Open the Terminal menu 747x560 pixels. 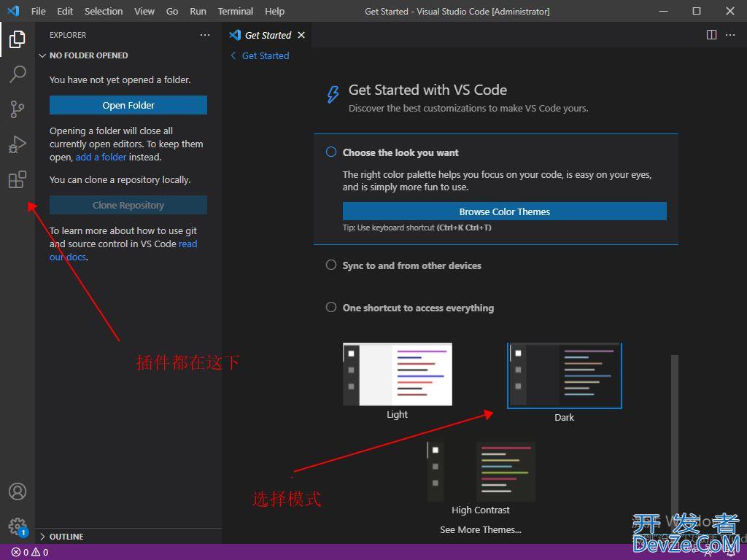(x=236, y=11)
